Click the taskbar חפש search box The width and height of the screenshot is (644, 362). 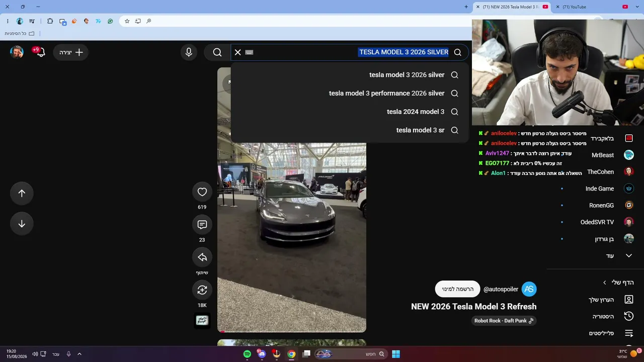pyautogui.click(x=351, y=354)
